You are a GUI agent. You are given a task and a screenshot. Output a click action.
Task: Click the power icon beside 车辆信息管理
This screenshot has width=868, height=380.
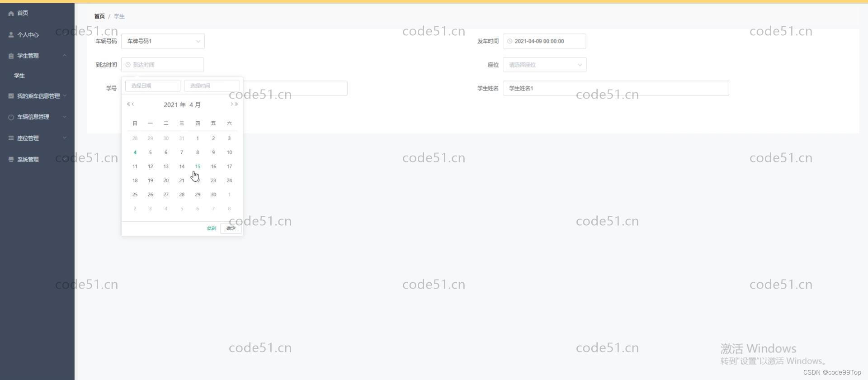[x=11, y=117]
